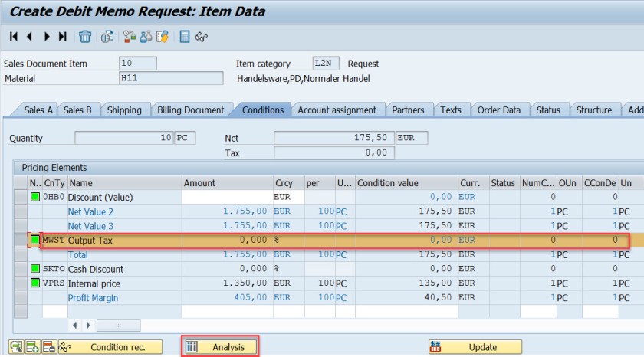Click the Update button
644x357 pixels.
[x=475, y=347]
